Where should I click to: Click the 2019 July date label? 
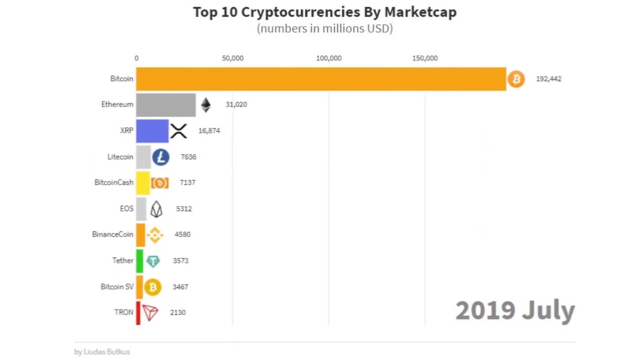point(515,310)
